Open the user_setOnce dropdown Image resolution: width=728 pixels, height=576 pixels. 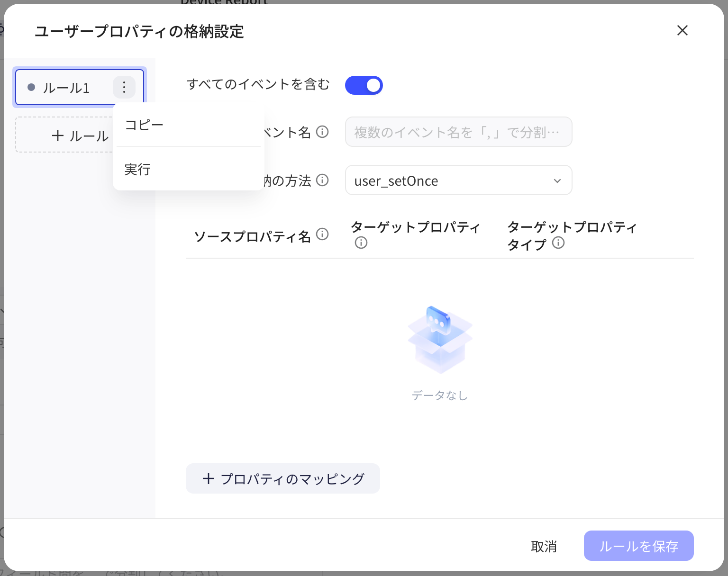pos(459,180)
